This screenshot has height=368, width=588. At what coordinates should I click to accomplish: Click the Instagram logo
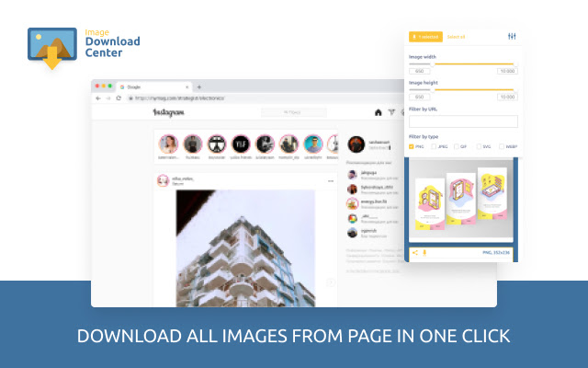168,112
